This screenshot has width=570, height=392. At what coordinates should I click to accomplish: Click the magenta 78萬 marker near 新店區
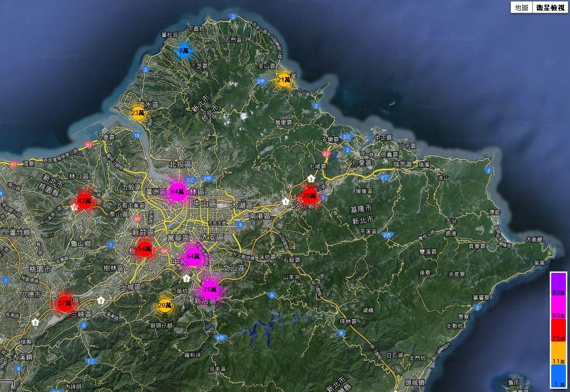(210, 289)
